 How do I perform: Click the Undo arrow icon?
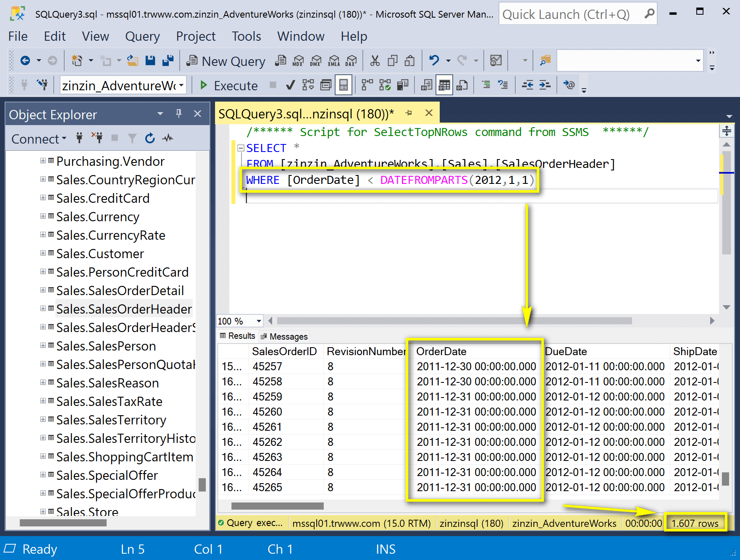coord(434,61)
